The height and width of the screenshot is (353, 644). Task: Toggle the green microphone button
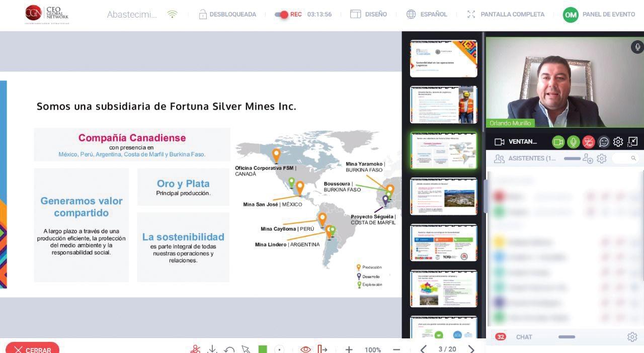click(573, 142)
